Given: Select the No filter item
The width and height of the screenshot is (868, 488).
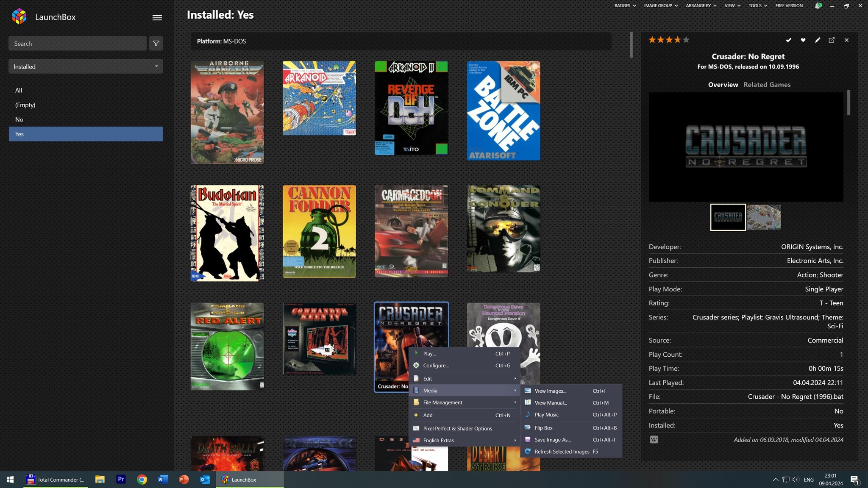Looking at the screenshot, I should tap(86, 119).
